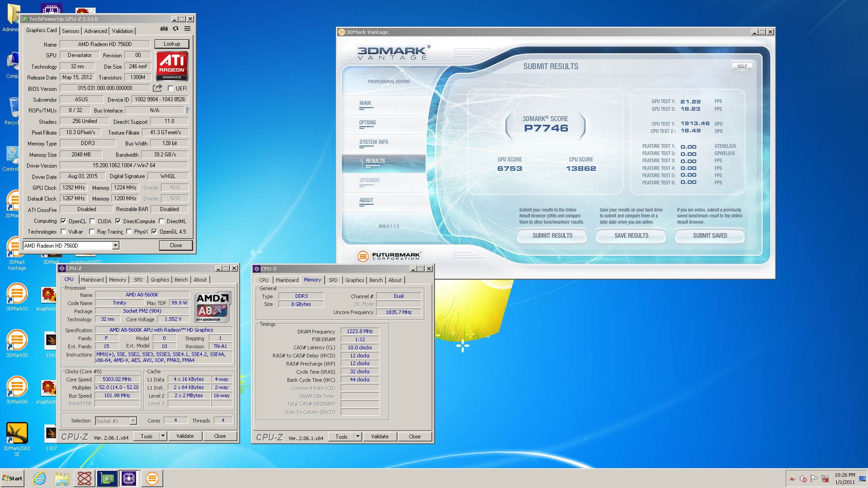This screenshot has width=868, height=488.
Task: Click the BIOS Version field 015.031.000.000.000000
Action: coord(105,88)
